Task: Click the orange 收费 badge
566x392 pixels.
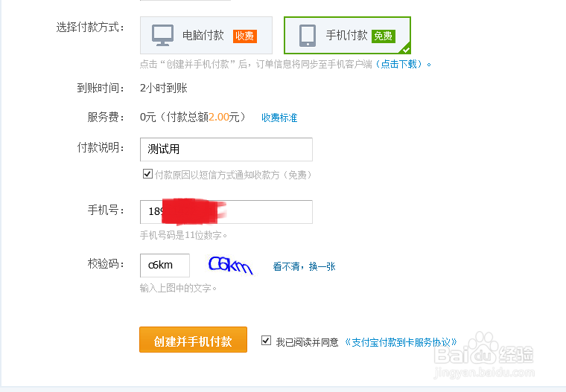Action: [x=245, y=36]
